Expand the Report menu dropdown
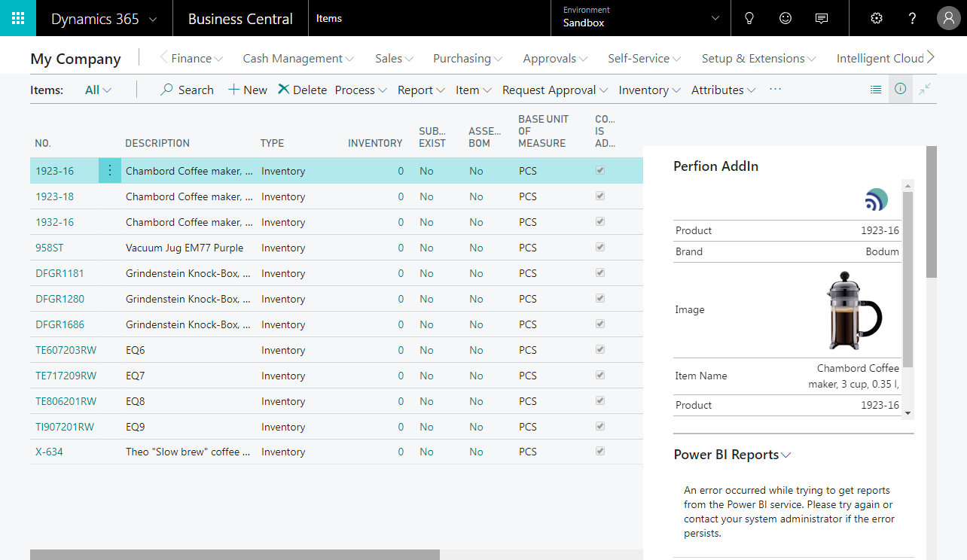Image resolution: width=967 pixels, height=560 pixels. point(421,90)
